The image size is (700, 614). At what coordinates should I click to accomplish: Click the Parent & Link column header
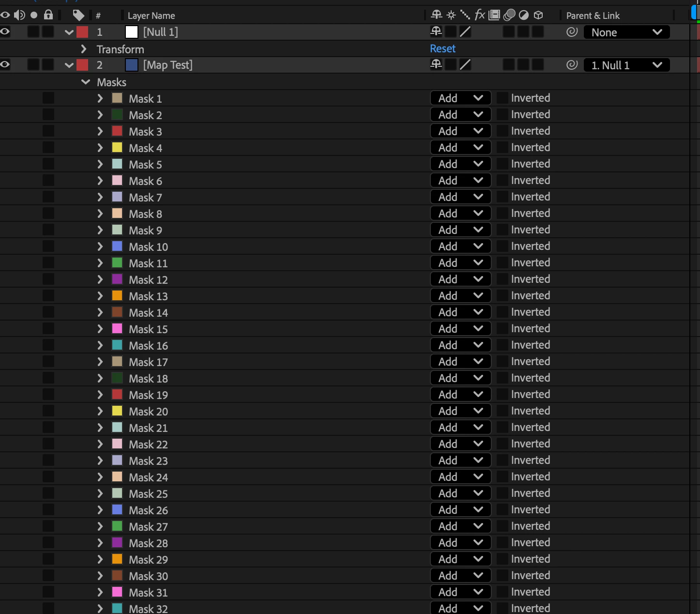(593, 15)
